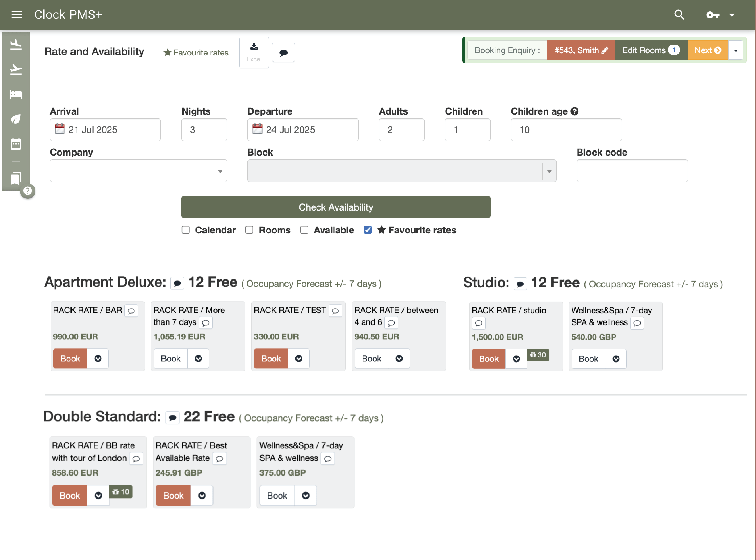Click the help question mark bubble
Screen dimensions: 756x560
pyautogui.click(x=28, y=191)
